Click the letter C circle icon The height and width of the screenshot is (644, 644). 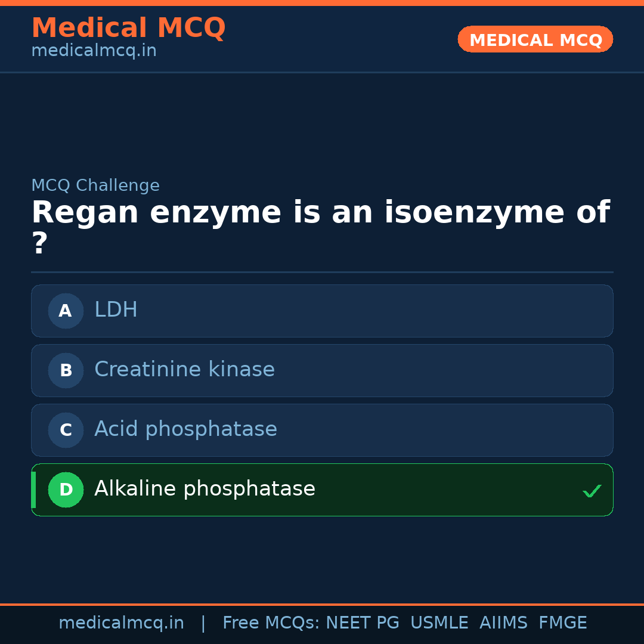tap(66, 430)
